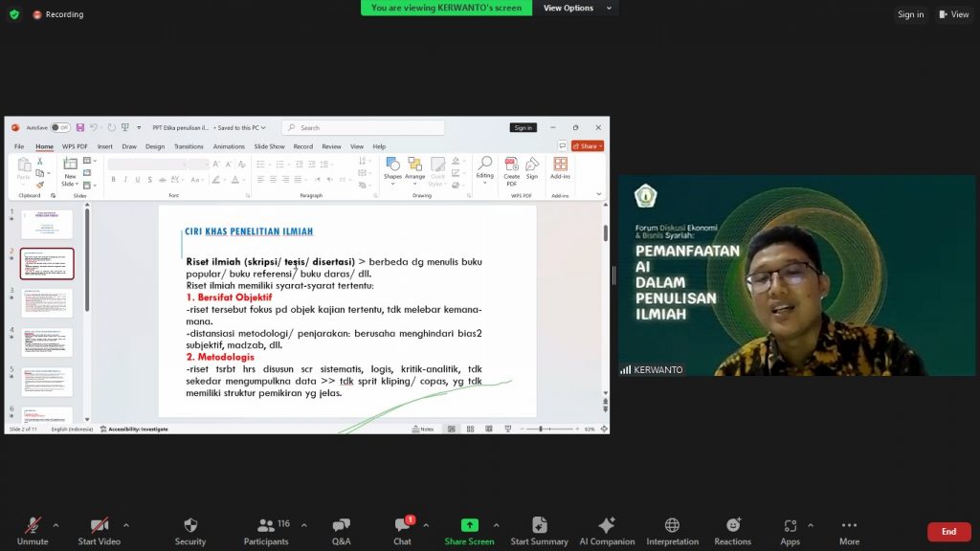
Task: Open the Chat panel
Action: point(402,525)
